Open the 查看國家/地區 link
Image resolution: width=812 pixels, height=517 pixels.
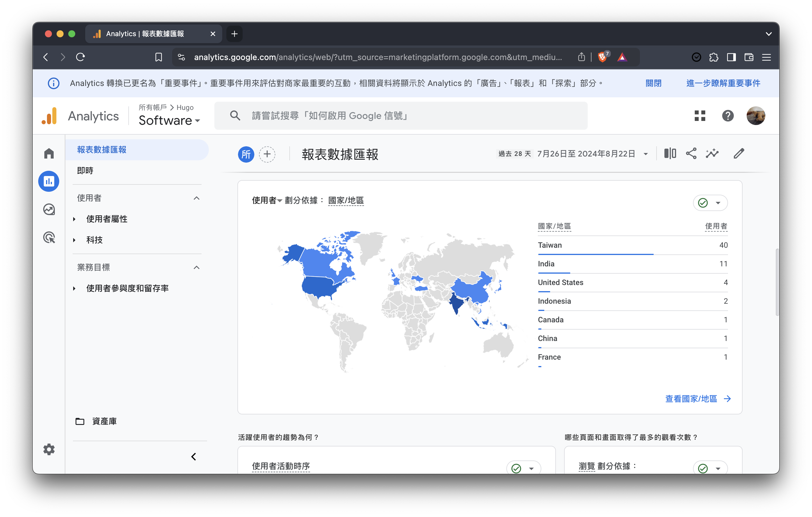pos(691,399)
